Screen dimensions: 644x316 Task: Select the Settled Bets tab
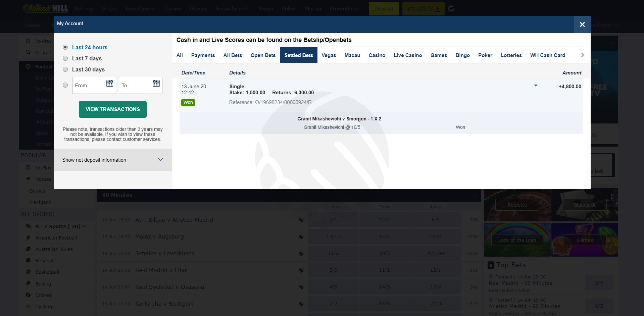click(299, 55)
